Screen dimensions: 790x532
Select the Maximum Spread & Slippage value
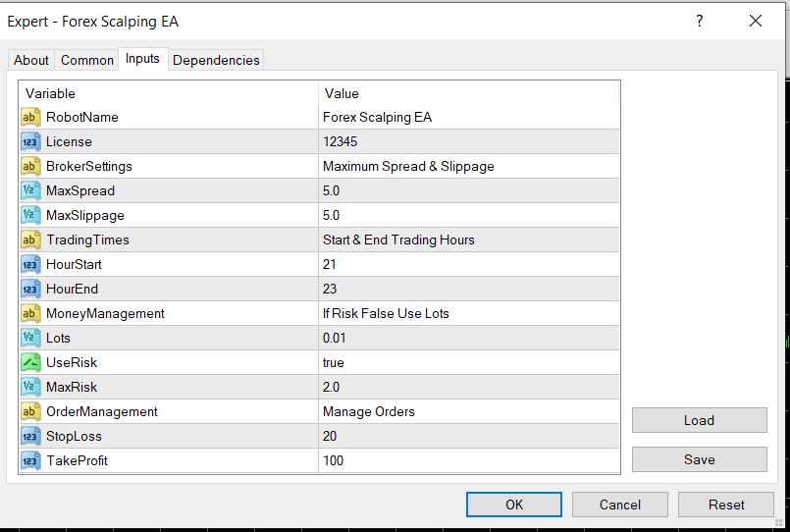click(x=468, y=166)
